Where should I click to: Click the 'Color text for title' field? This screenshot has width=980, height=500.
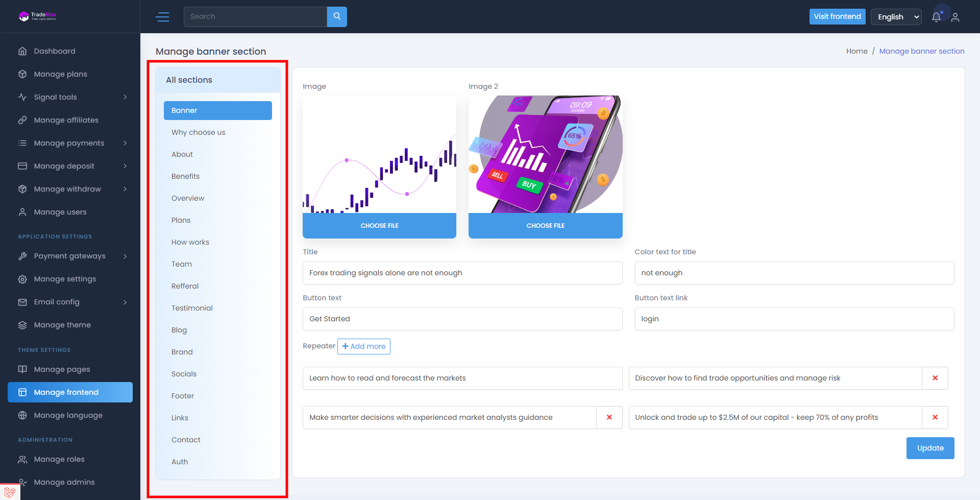[794, 273]
